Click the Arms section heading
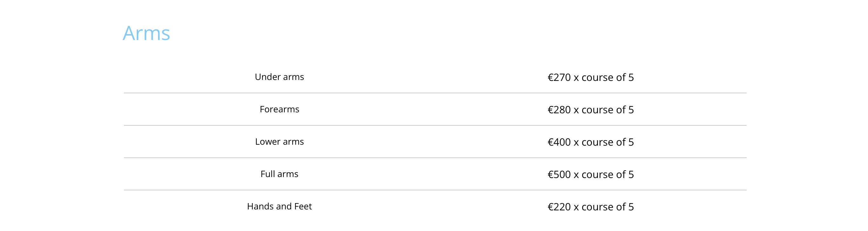868x231 pixels. (x=146, y=33)
